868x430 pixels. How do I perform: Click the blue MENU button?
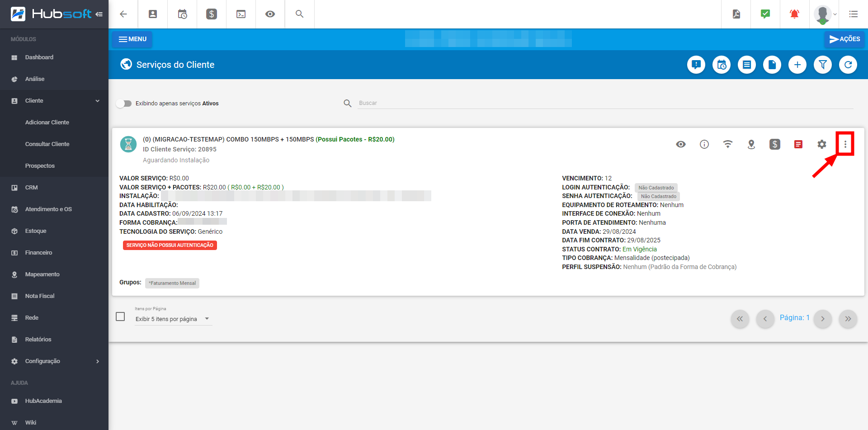point(132,39)
